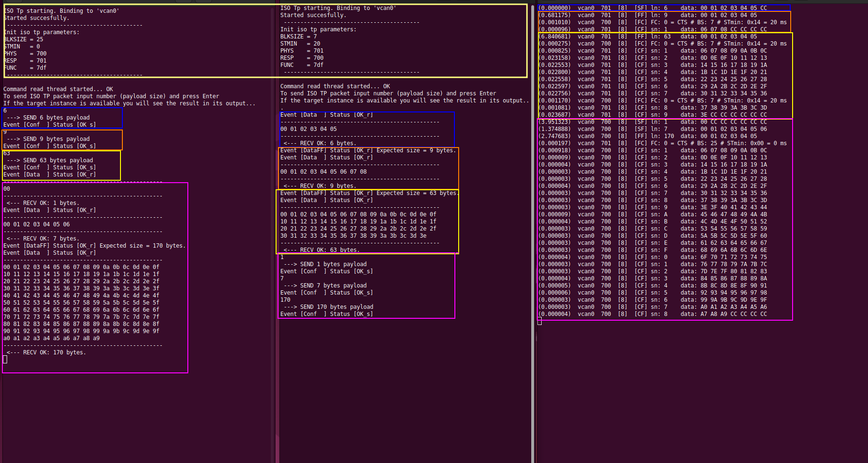Click 'FUNC = 7df' in middle terminal

[x=302, y=65]
